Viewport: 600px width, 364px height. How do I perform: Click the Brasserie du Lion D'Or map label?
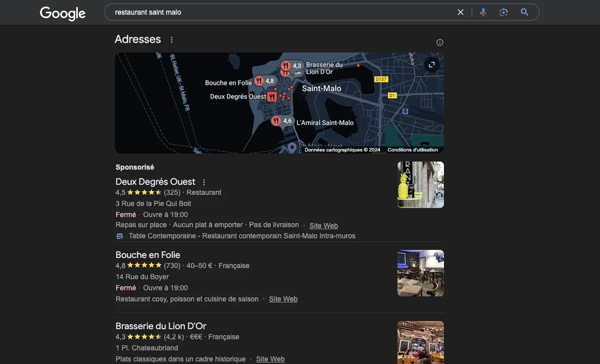coord(324,68)
